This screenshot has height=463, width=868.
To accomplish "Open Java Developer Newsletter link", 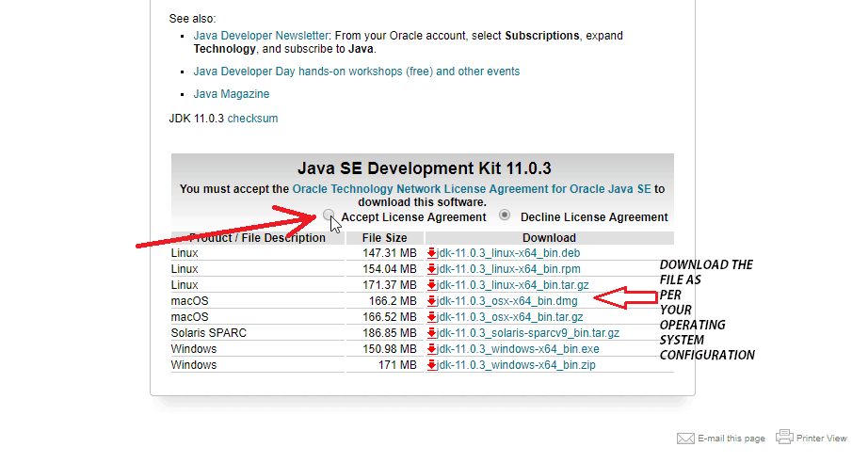I will (261, 36).
